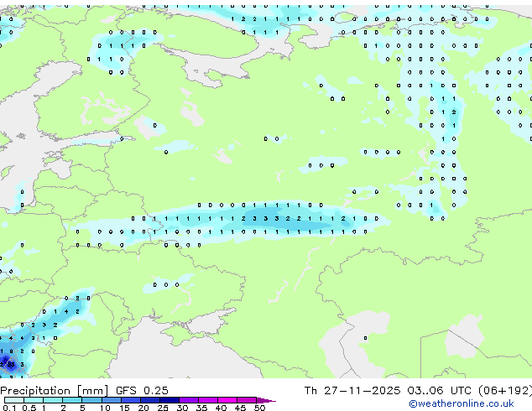
Task: Select the legend swatch between 25 and 30
Action: (169, 400)
